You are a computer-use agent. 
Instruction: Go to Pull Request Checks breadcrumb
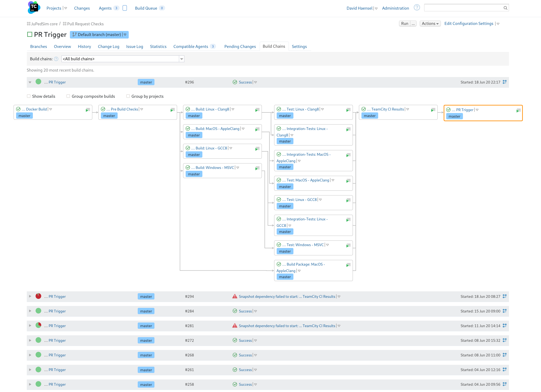(x=85, y=24)
